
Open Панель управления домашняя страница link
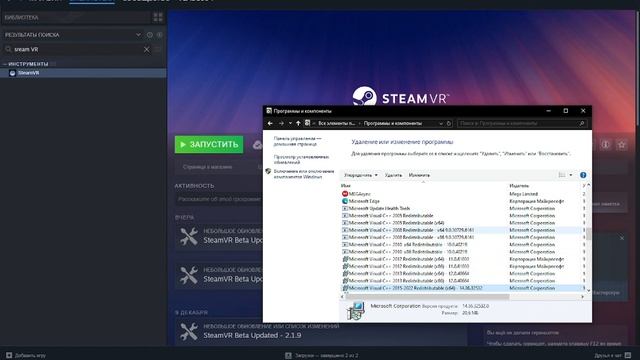[297, 141]
